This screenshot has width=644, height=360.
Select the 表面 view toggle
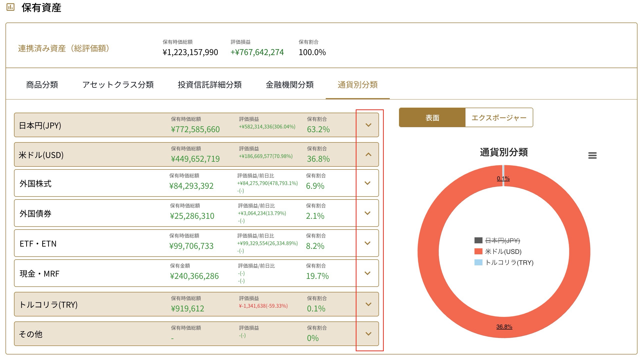coord(432,118)
